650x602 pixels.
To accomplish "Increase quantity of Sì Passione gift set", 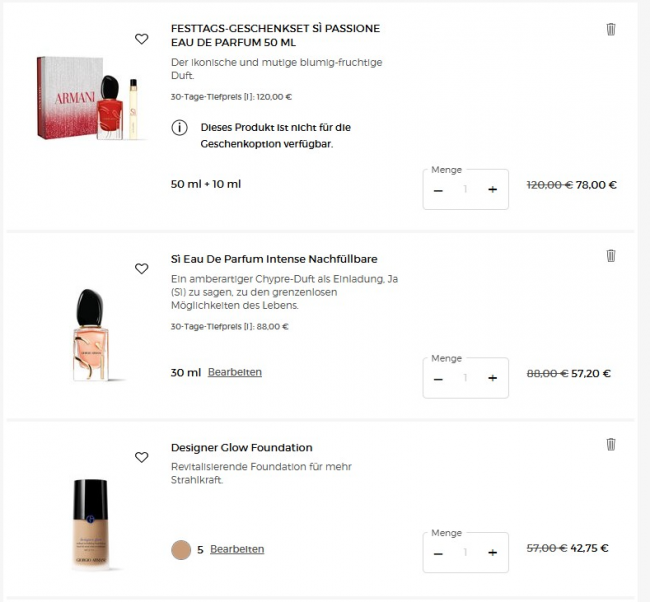I will 492,189.
